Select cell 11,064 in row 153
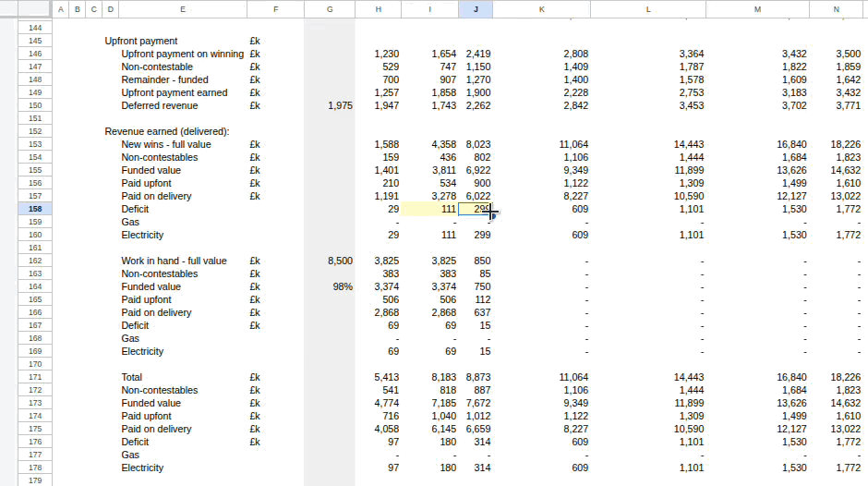Viewport: 868px width, 486px height. [541, 144]
